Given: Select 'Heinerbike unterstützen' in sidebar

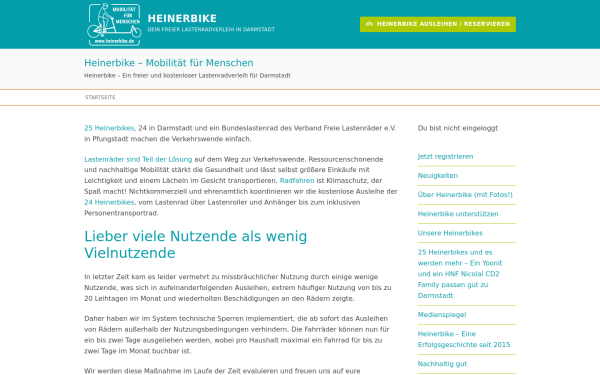Looking at the screenshot, I should pos(458,214).
